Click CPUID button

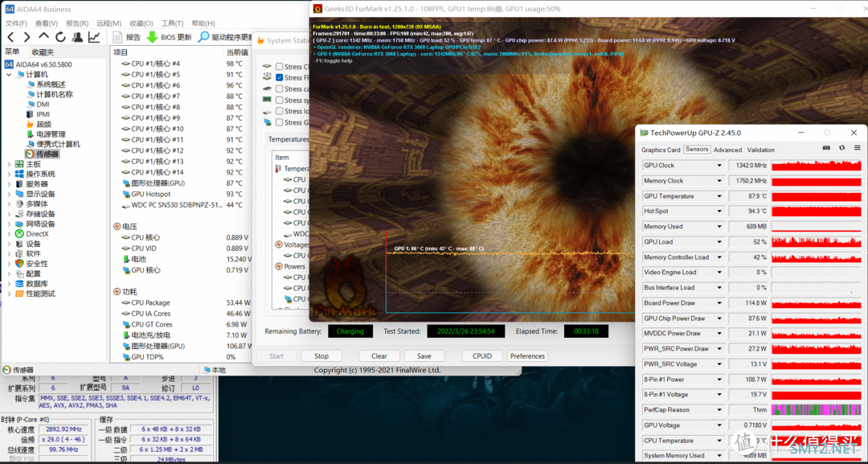(482, 356)
